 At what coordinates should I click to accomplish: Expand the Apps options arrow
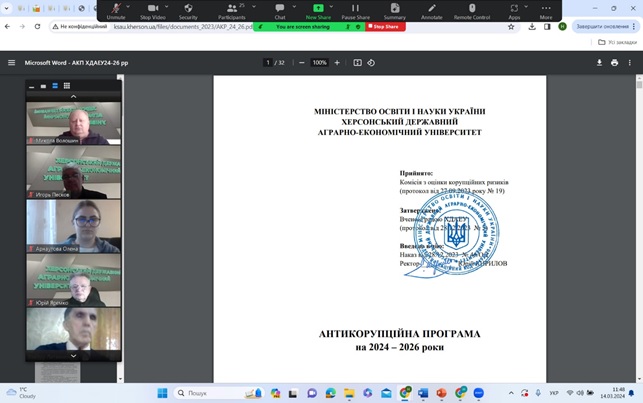point(526,7)
